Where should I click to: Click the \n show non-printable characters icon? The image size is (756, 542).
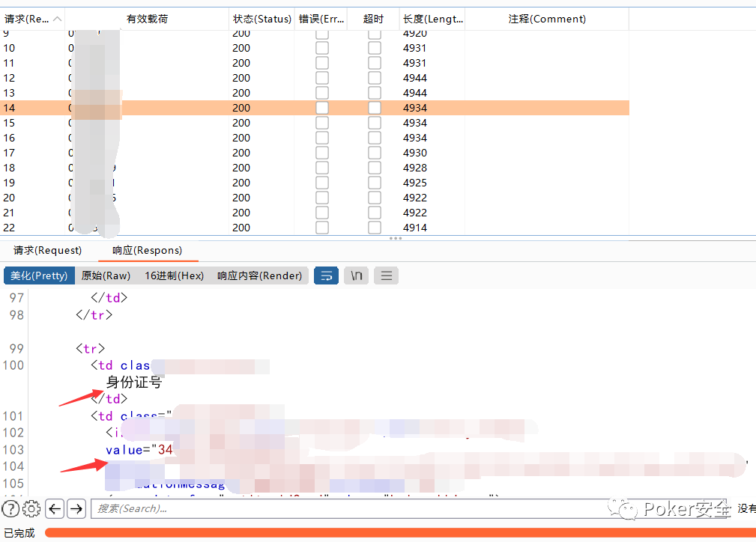pyautogui.click(x=356, y=275)
